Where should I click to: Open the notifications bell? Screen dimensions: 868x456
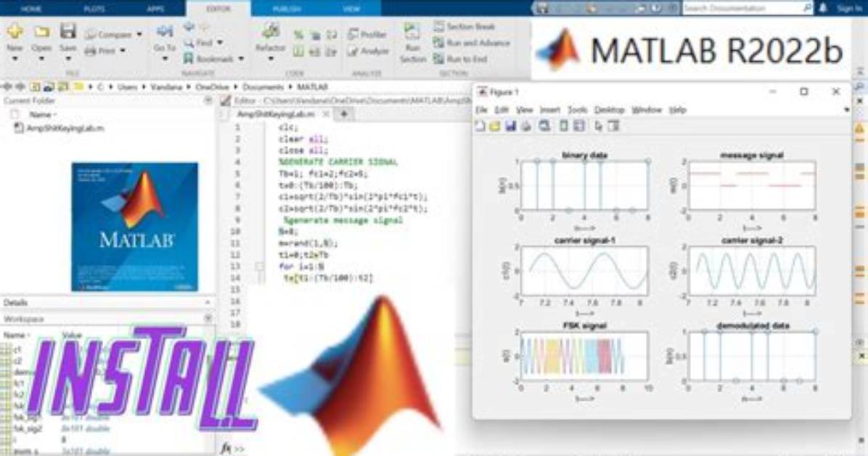pyautogui.click(x=823, y=8)
